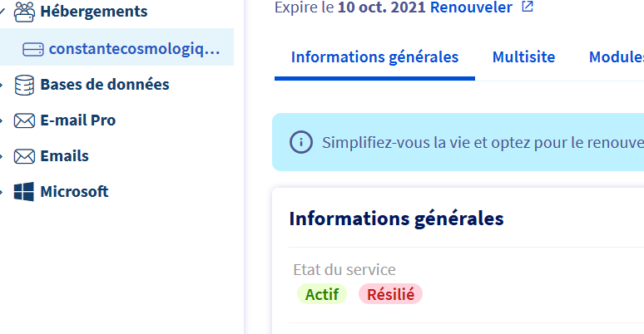Image resolution: width=644 pixels, height=334 pixels.
Task: Expand the Bases de données arrow
Action: [x=2, y=85]
